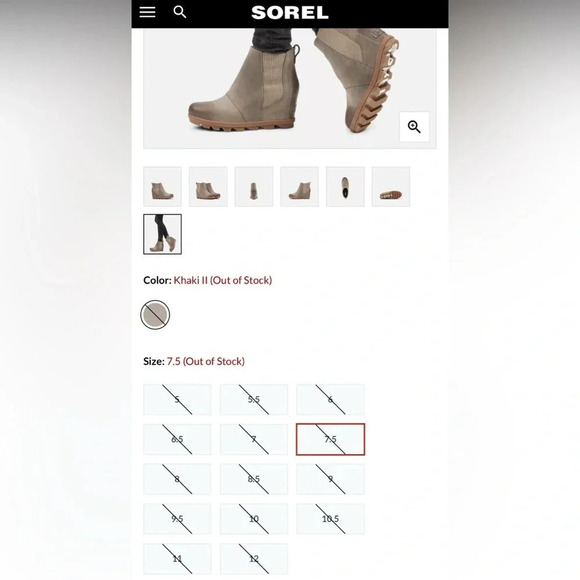View the fourth boot angled thumbnail
Screen dimensions: 580x580
point(300,187)
